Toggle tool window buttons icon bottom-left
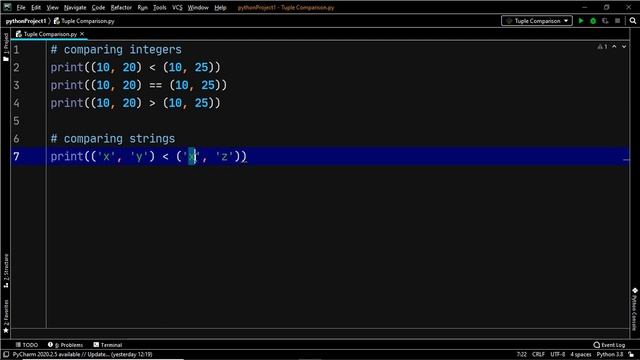Viewport: 640px width, 360px height. pyautogui.click(x=6, y=354)
